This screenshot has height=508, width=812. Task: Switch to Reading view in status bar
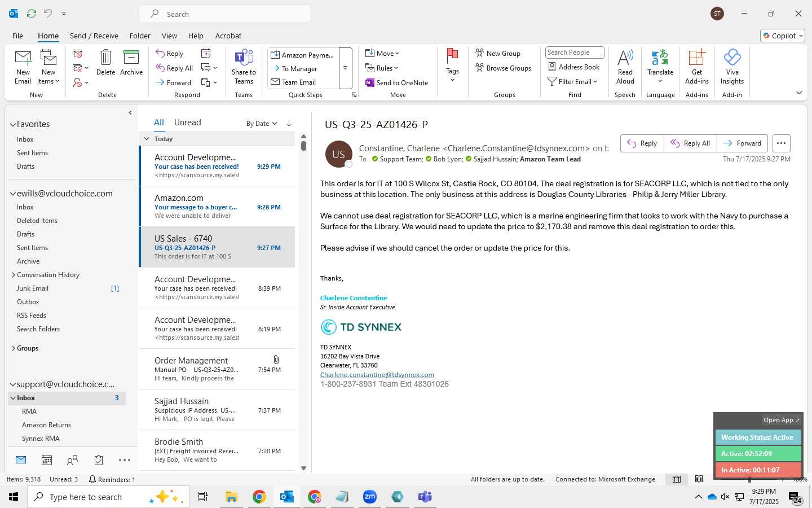point(699,479)
